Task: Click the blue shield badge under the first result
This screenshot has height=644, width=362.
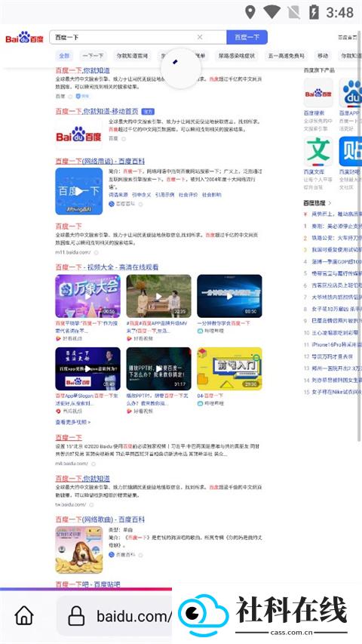Action: pyautogui.click(x=78, y=96)
